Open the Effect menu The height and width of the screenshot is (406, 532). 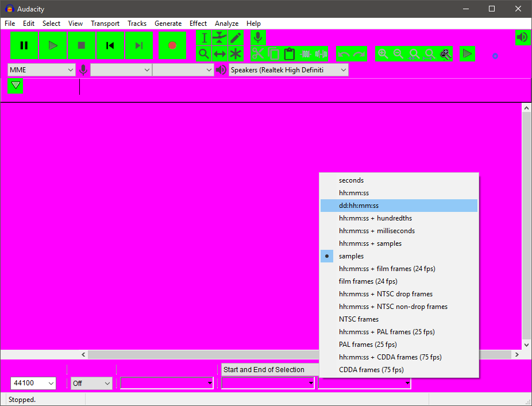pos(198,24)
